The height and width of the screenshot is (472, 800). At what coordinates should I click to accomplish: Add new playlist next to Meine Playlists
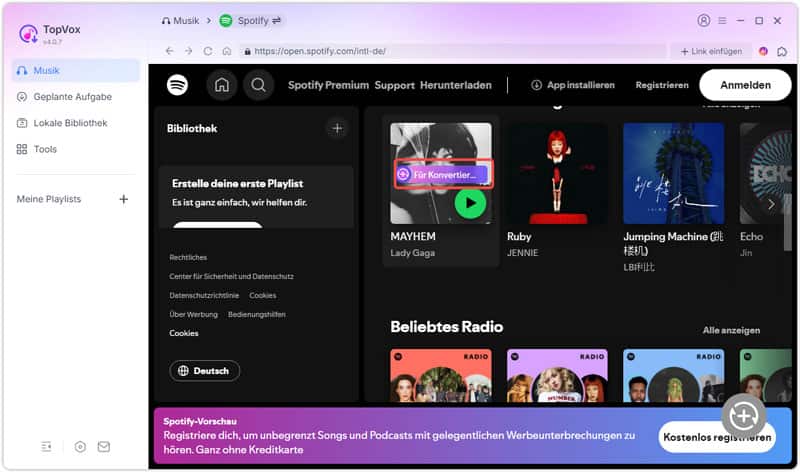124,199
